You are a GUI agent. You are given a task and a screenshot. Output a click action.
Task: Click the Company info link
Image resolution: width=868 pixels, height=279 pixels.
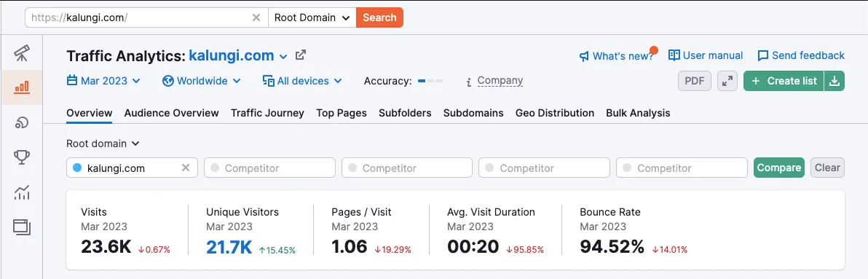(x=500, y=81)
